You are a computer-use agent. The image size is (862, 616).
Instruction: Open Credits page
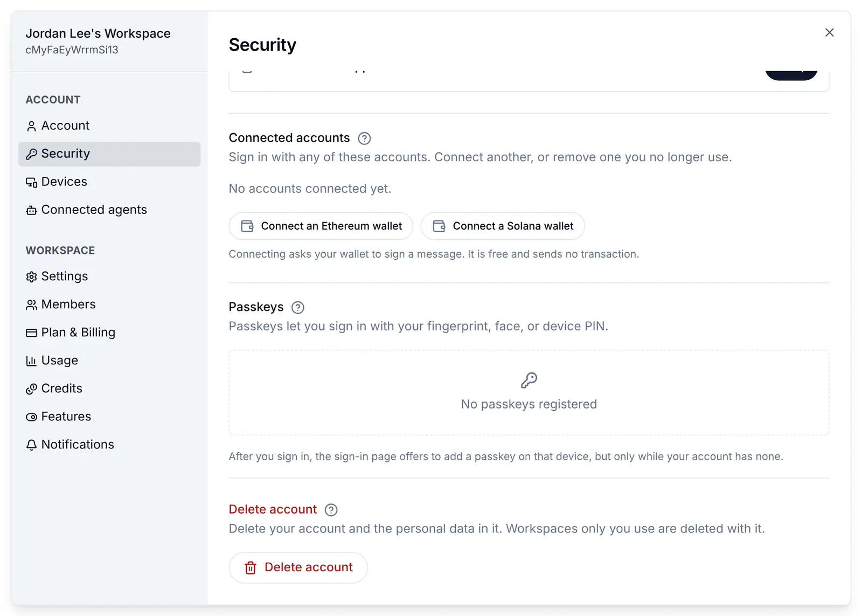point(109,389)
